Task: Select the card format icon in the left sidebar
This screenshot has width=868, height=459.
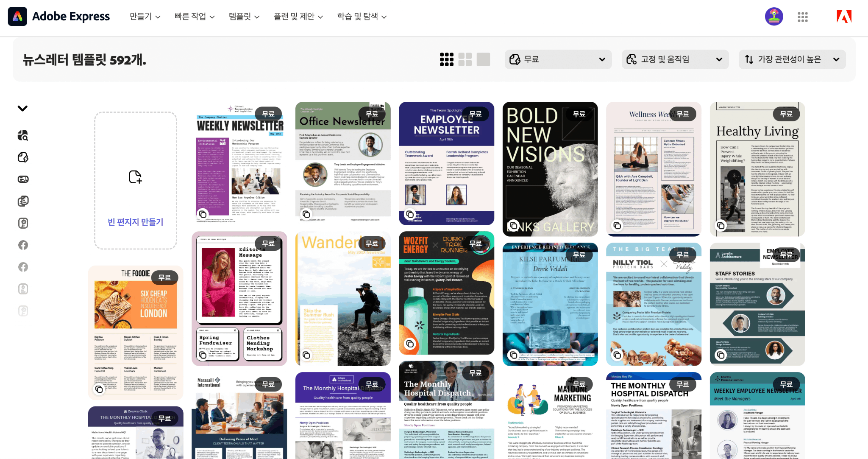Action: coord(23,179)
